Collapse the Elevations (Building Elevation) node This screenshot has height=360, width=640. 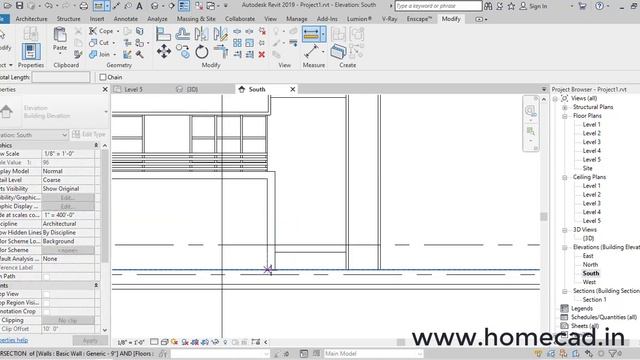[x=565, y=247]
